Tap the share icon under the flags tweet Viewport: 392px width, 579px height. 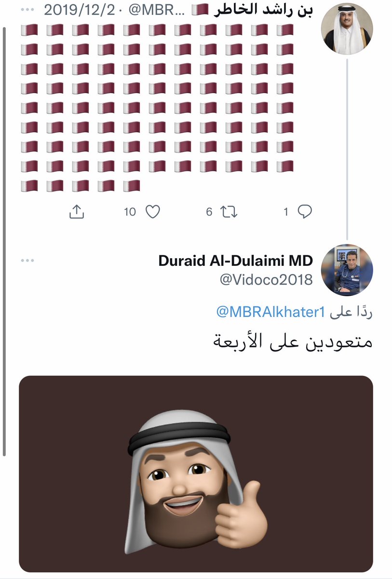click(x=78, y=211)
